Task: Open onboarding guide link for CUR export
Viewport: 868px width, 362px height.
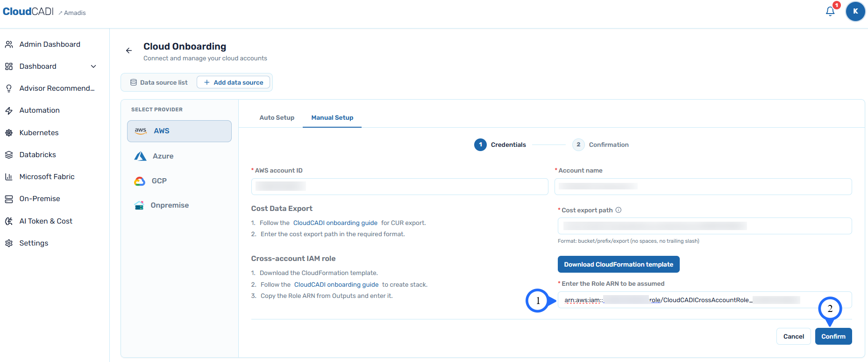Action: pos(335,223)
